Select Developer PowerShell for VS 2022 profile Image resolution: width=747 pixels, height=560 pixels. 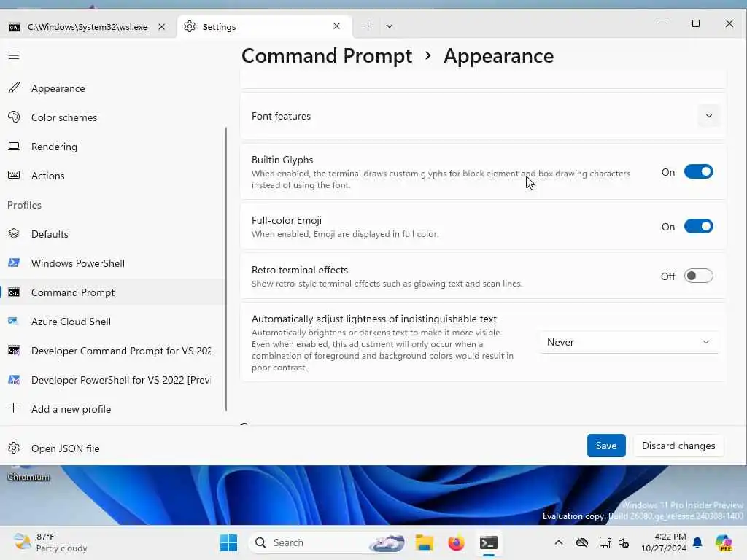tap(112, 379)
